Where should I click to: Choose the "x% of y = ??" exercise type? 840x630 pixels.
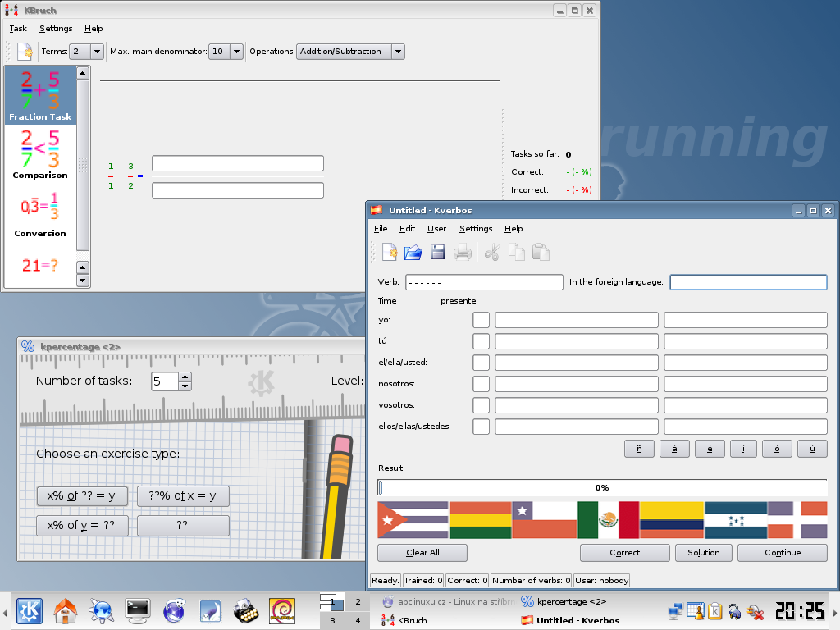pyautogui.click(x=82, y=526)
